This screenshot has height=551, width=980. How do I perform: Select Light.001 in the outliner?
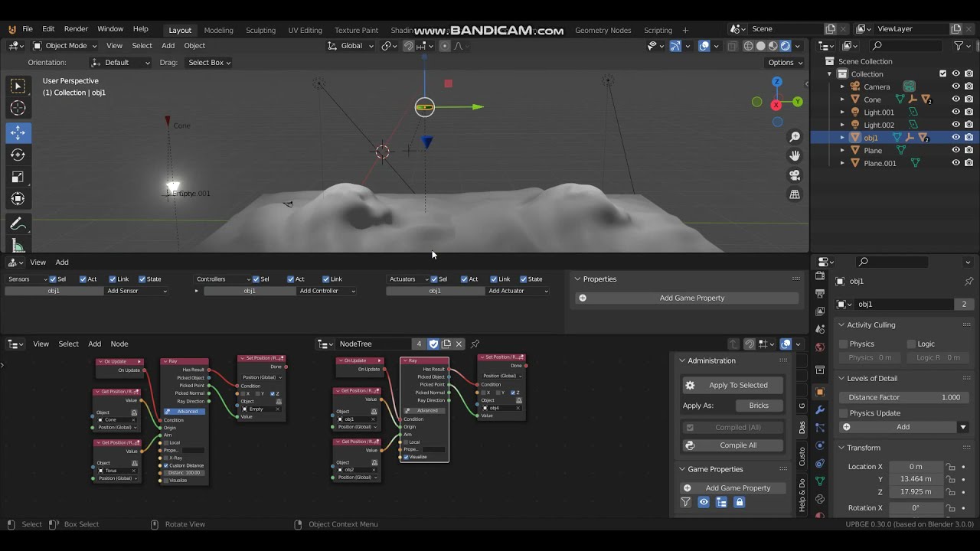(879, 112)
